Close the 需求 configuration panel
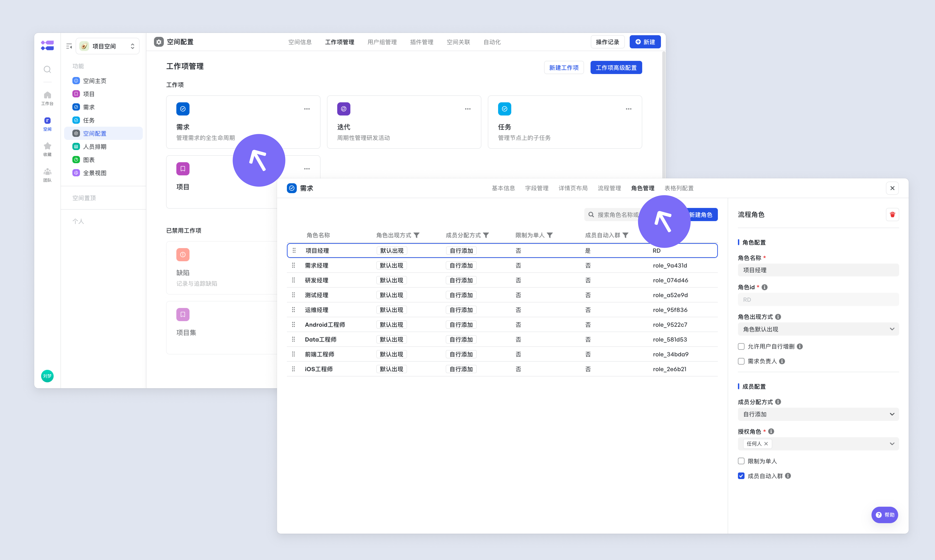Image resolution: width=935 pixels, height=560 pixels. click(892, 188)
